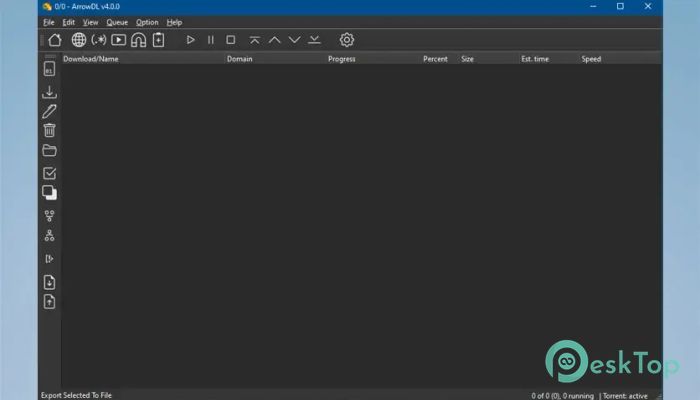Move selection to top of queue

254,40
